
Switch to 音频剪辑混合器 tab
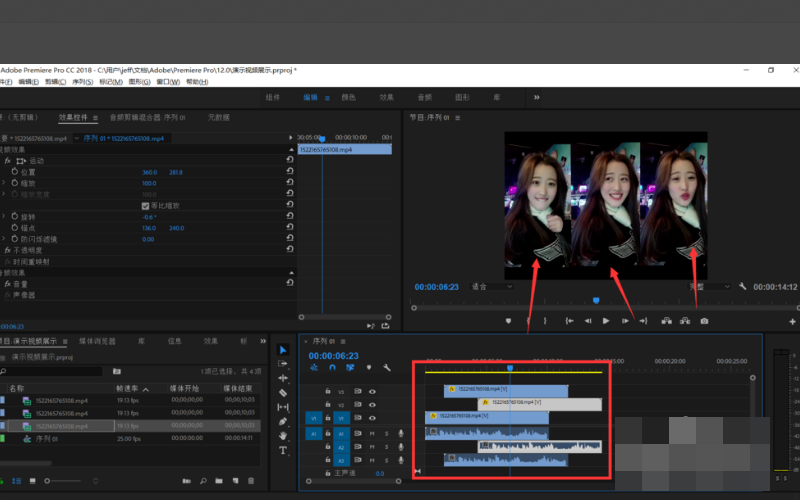point(147,117)
